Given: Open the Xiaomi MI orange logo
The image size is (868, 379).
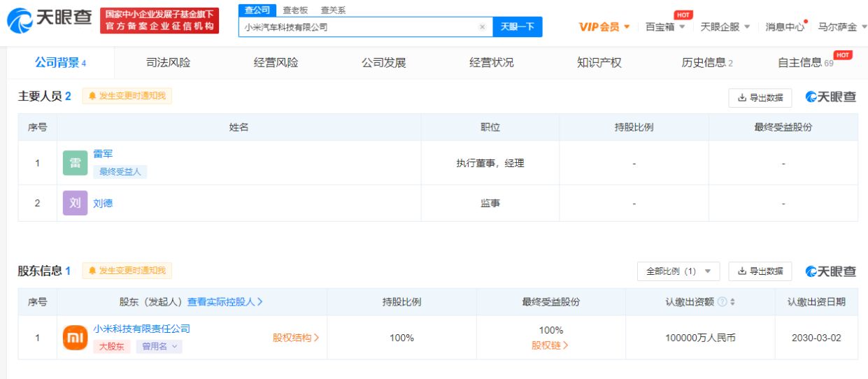Looking at the screenshot, I should point(75,338).
